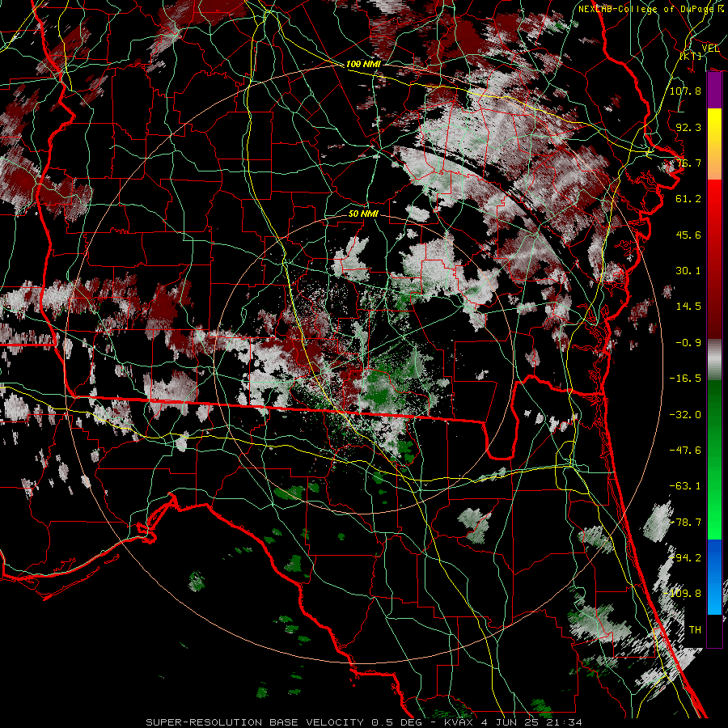Click the -0.9 velocity scale value
The width and height of the screenshot is (728, 728).
(x=688, y=343)
